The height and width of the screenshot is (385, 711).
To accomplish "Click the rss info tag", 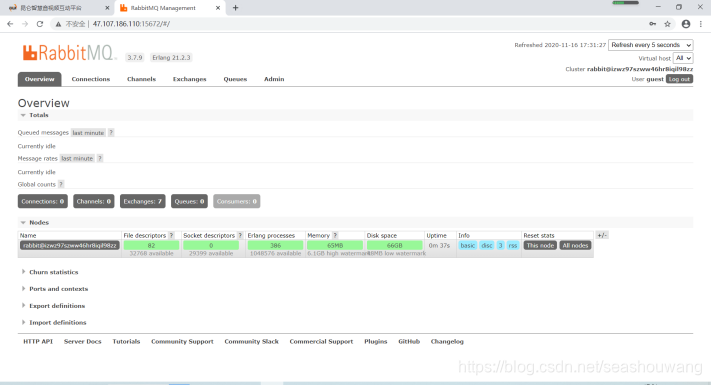I will 513,245.
